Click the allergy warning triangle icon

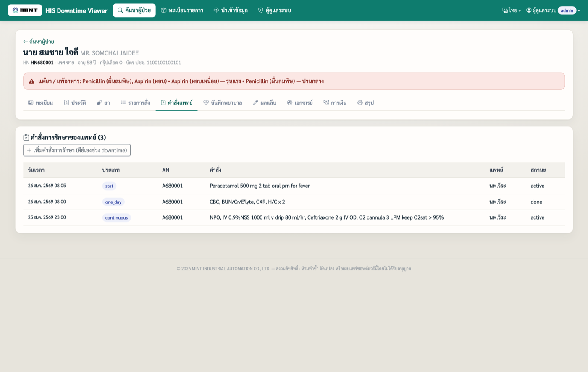point(31,81)
